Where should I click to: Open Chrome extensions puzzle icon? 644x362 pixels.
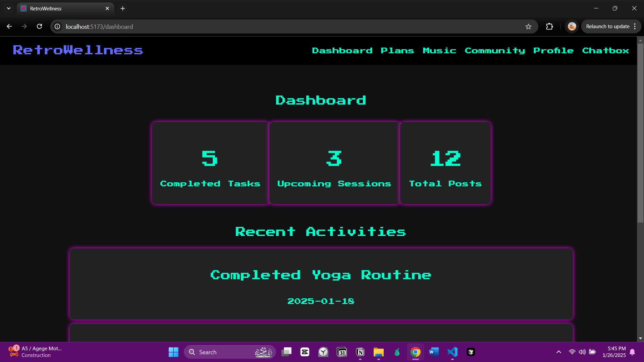coord(549,26)
